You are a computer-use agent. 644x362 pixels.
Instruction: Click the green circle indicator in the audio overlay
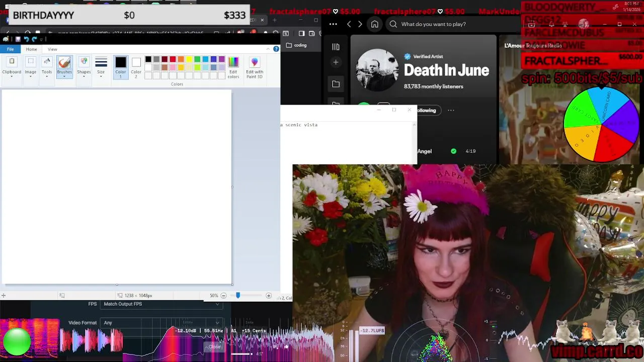point(17,341)
